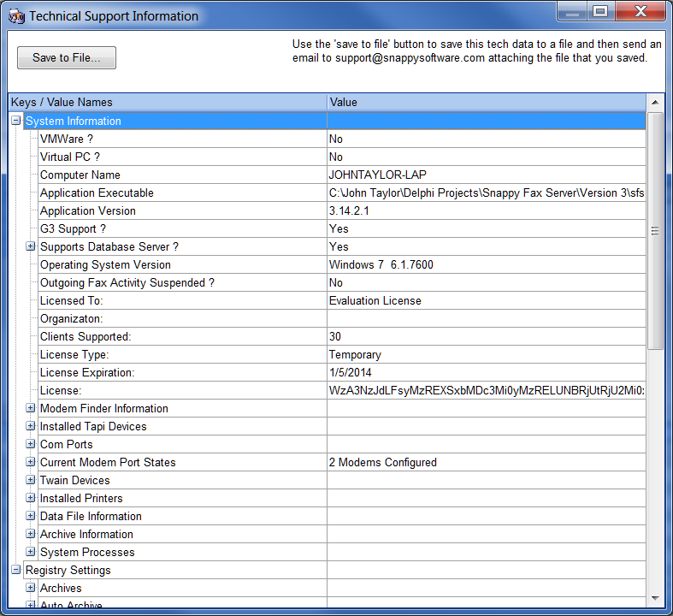Expand the Com Ports node
673x616 pixels.
coord(31,444)
